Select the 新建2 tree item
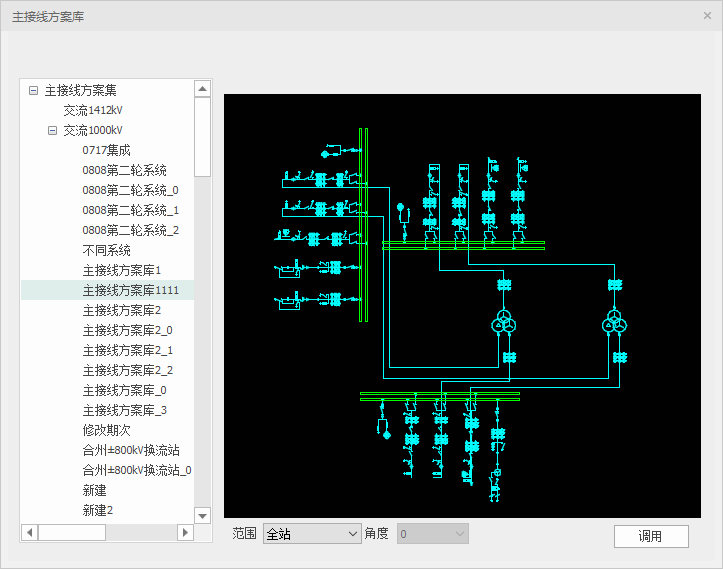The width and height of the screenshot is (723, 569). tap(97, 510)
